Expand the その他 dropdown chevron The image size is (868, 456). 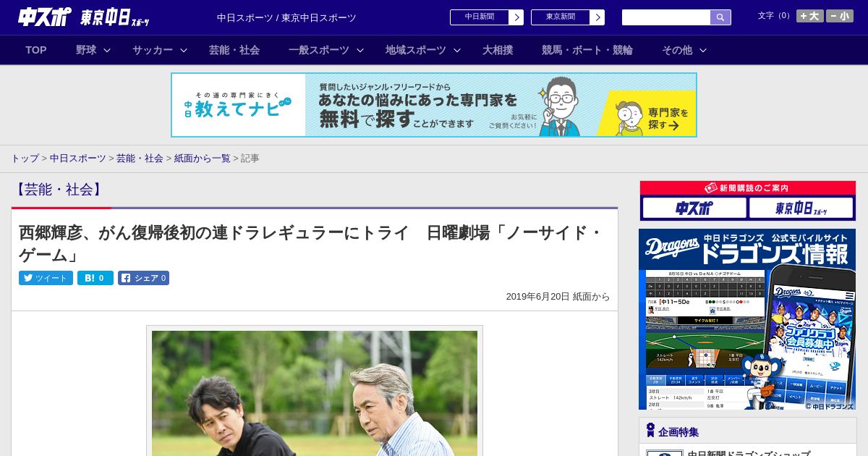pyautogui.click(x=703, y=51)
